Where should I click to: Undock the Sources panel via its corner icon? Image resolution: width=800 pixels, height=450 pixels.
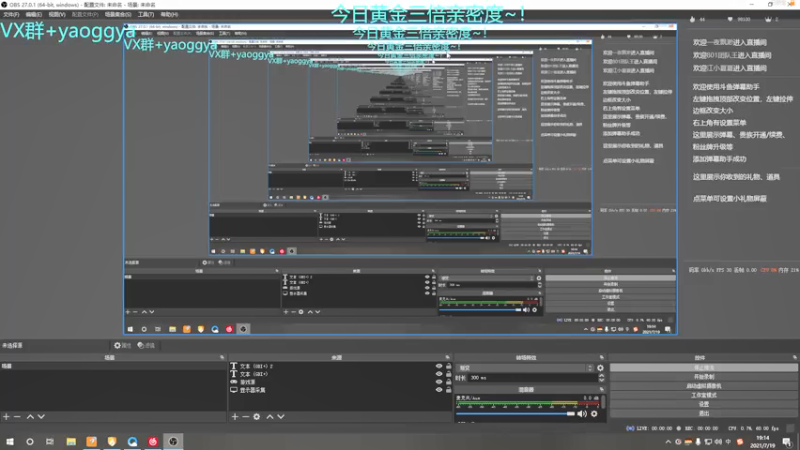tap(447, 358)
